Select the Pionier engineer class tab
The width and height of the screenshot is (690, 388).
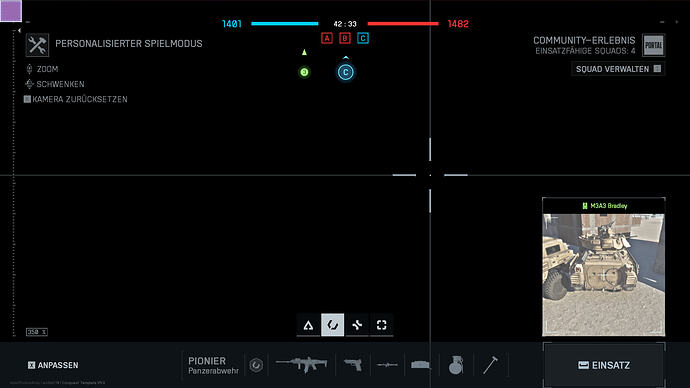click(333, 325)
